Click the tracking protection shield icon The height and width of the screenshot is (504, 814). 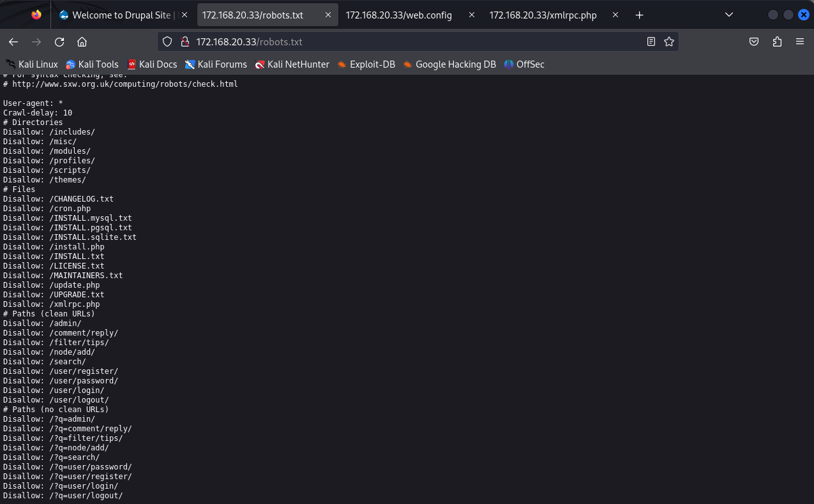pos(167,42)
